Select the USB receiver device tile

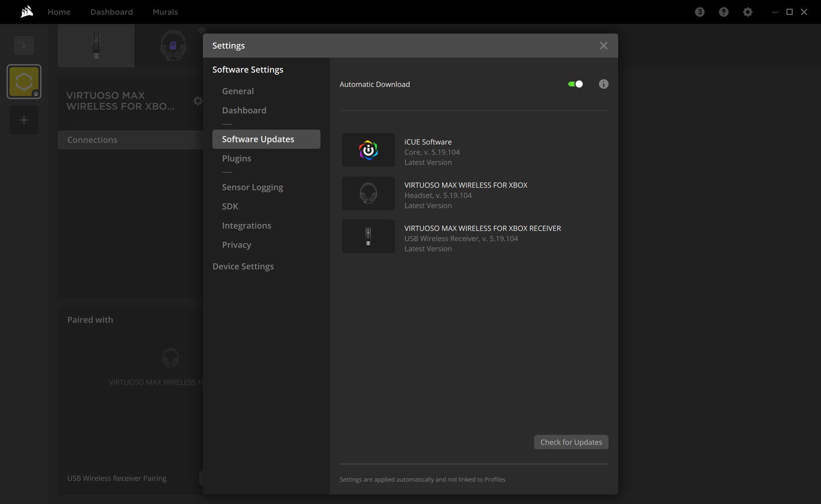point(96,46)
